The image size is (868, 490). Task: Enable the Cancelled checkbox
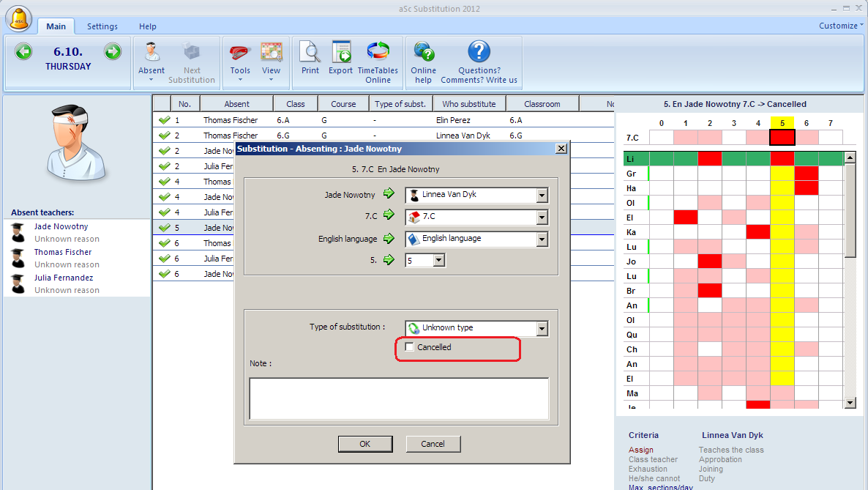pos(410,347)
